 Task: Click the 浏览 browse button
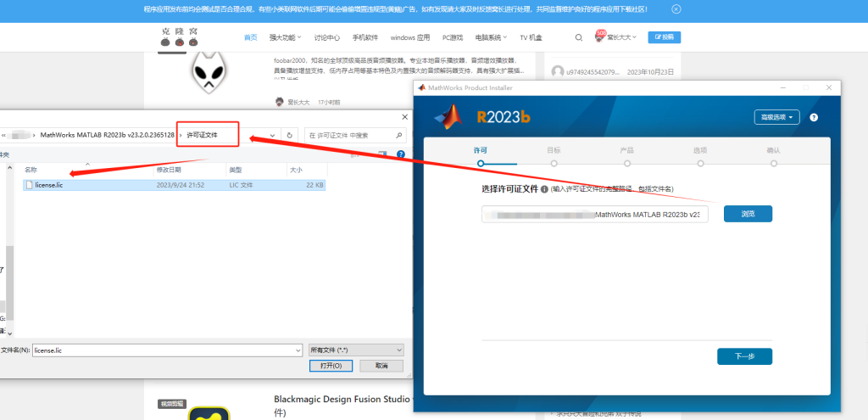748,214
